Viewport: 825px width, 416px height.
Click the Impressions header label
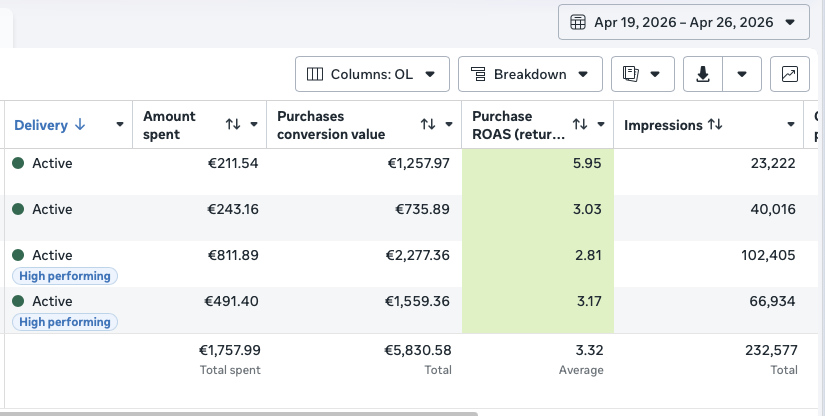pos(663,125)
